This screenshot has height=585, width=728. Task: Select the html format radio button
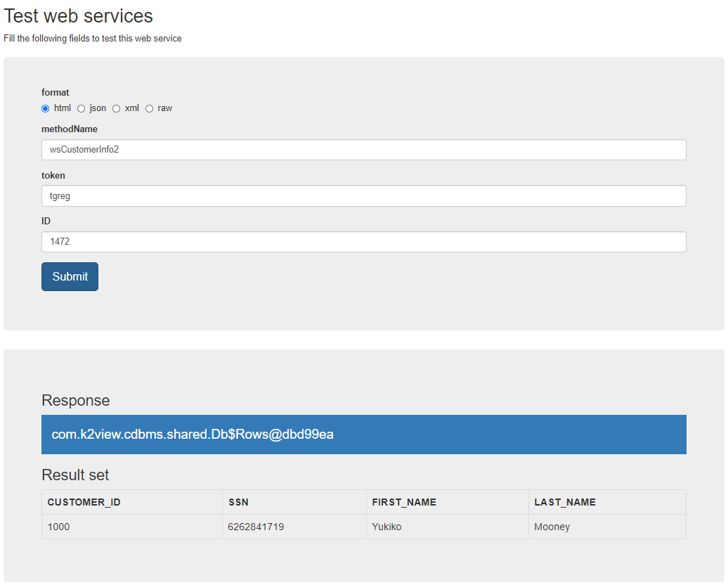click(46, 108)
